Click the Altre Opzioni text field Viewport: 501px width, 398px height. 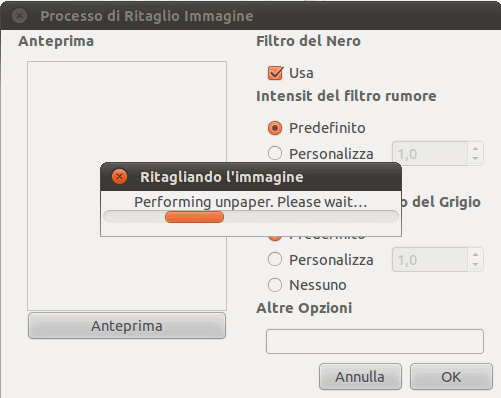(375, 341)
